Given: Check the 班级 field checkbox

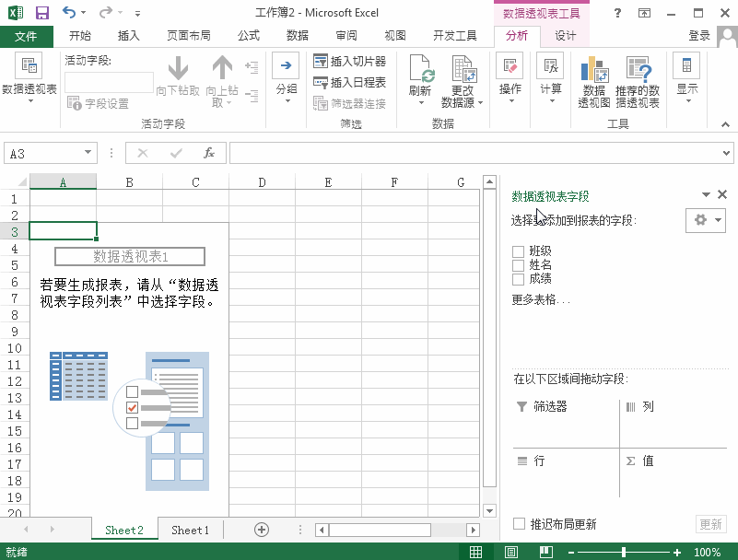Looking at the screenshot, I should (x=520, y=250).
